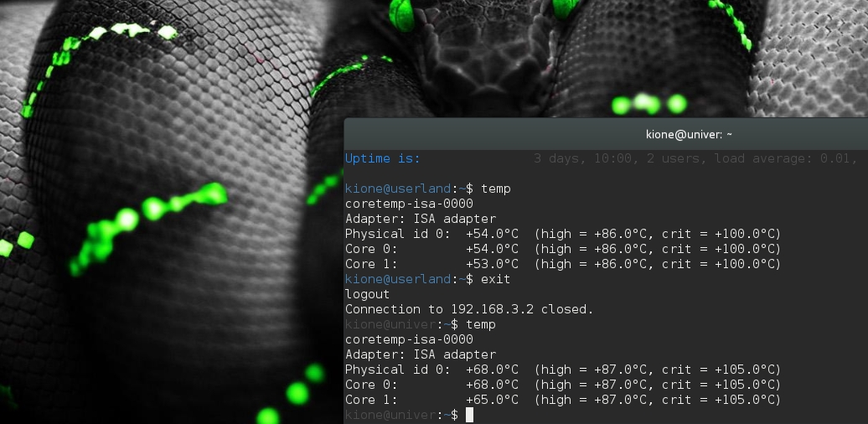The height and width of the screenshot is (424, 868).
Task: Click the "exit" command text
Action: tap(495, 279)
